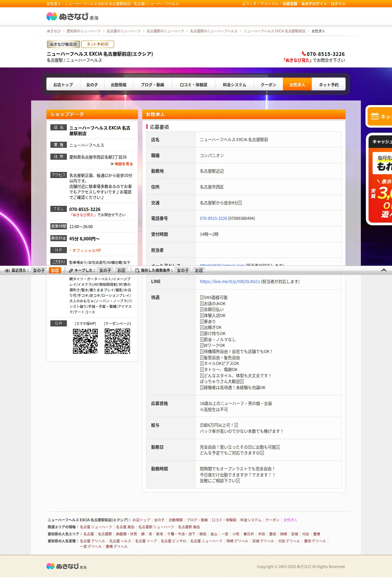Open the 豊橋 デリヘル link

click(117, 546)
